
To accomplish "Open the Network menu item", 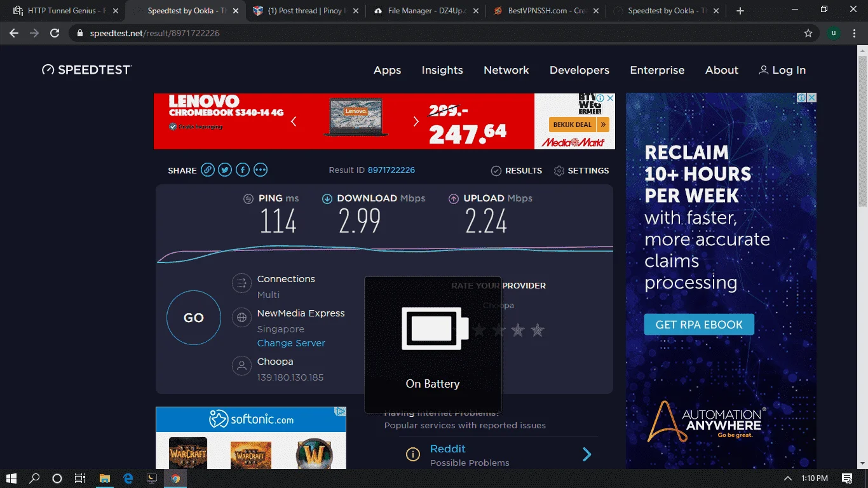I will tap(506, 70).
